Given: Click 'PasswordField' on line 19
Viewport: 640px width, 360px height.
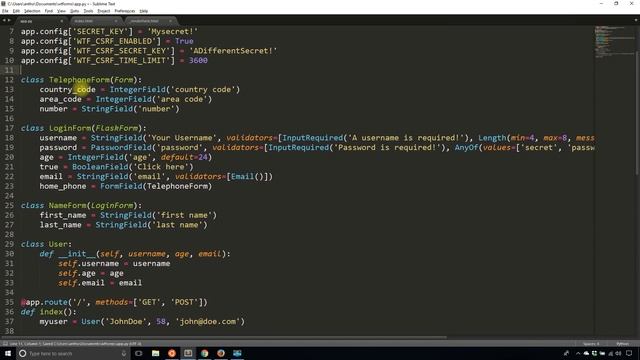Looking at the screenshot, I should coord(121,147).
